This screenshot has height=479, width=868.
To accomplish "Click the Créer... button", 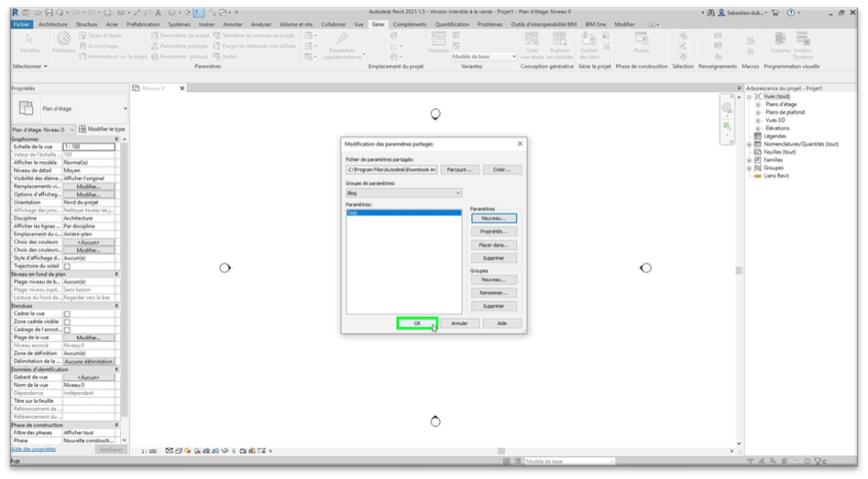I will pyautogui.click(x=502, y=170).
